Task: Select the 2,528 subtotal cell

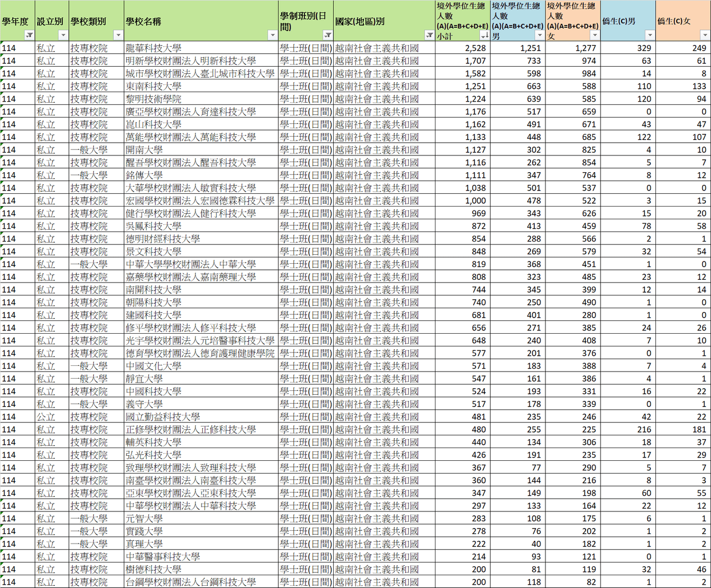Action: coord(462,48)
